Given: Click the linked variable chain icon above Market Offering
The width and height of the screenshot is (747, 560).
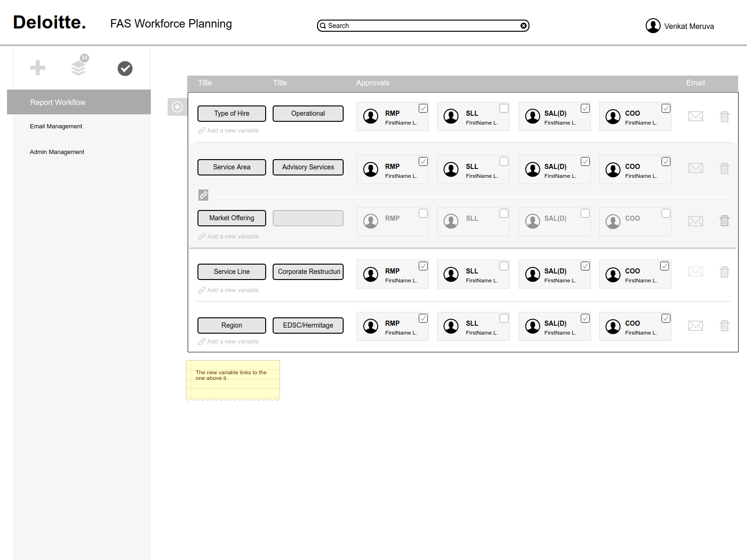Looking at the screenshot, I should (x=203, y=195).
